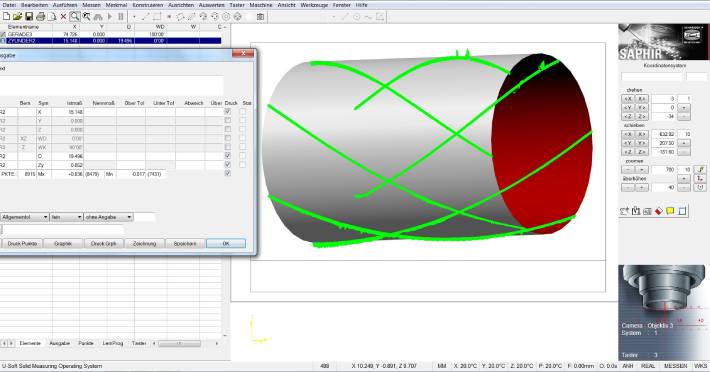
Task: Click the green cursor icon beside zoom
Action: (x=700, y=169)
